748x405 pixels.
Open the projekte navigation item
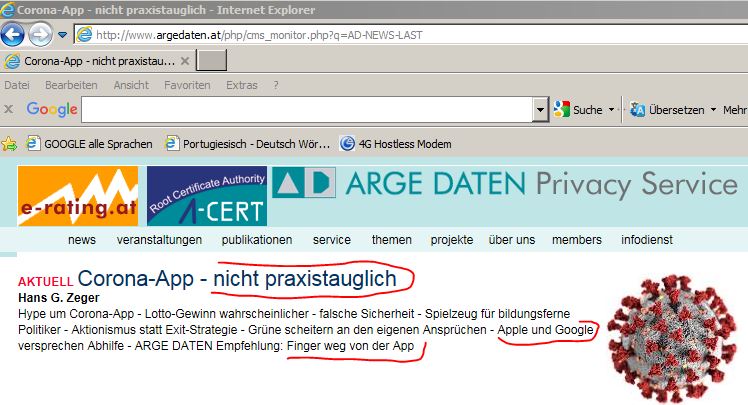(452, 239)
